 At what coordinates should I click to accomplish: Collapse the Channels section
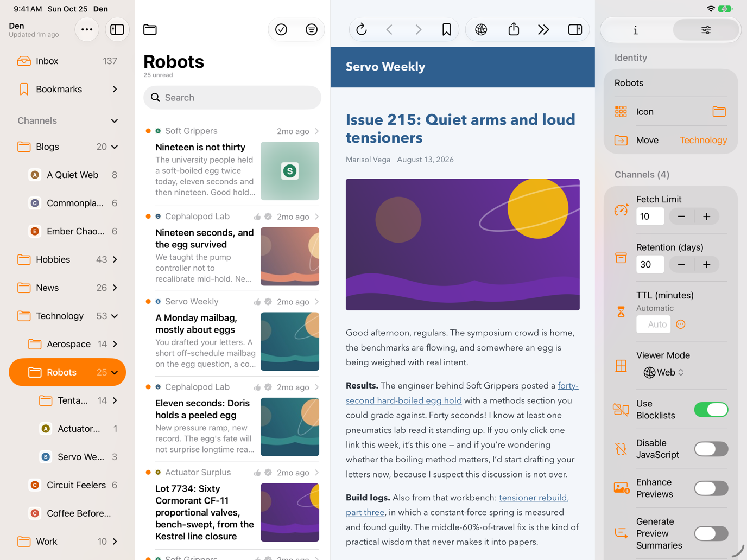(115, 120)
